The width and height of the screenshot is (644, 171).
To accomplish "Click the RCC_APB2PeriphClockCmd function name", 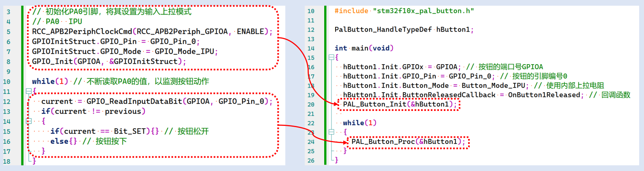I will click(82, 32).
